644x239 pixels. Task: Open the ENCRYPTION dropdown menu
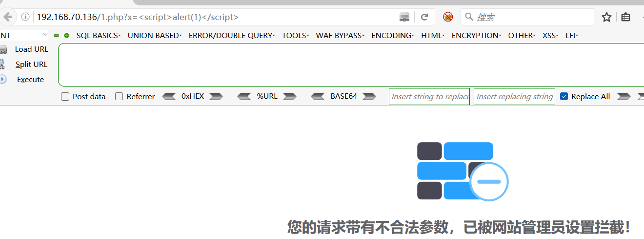coord(477,36)
